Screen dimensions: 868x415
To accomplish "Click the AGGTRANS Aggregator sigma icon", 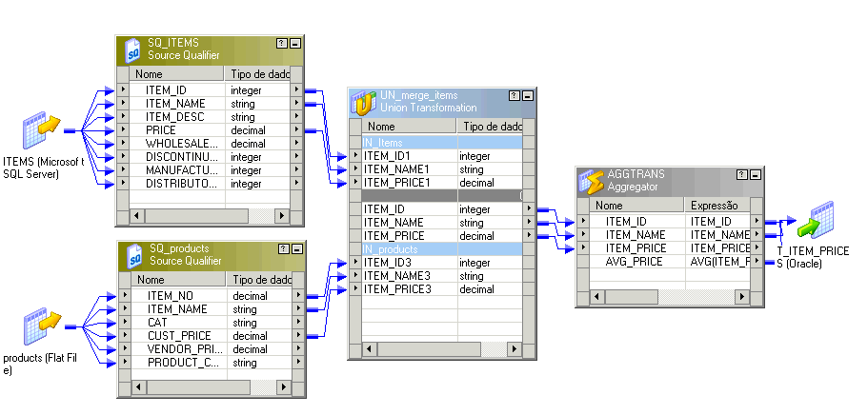I will coord(592,181).
